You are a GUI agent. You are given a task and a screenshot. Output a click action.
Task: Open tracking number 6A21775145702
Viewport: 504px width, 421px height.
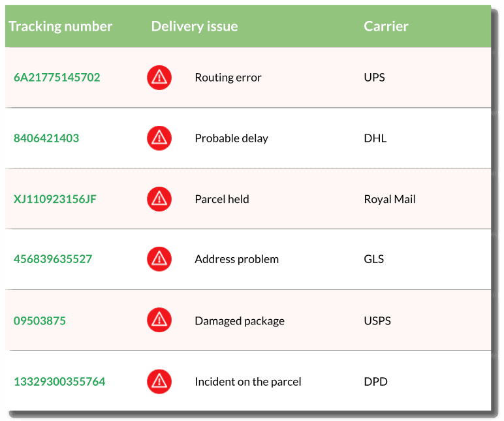click(x=57, y=78)
